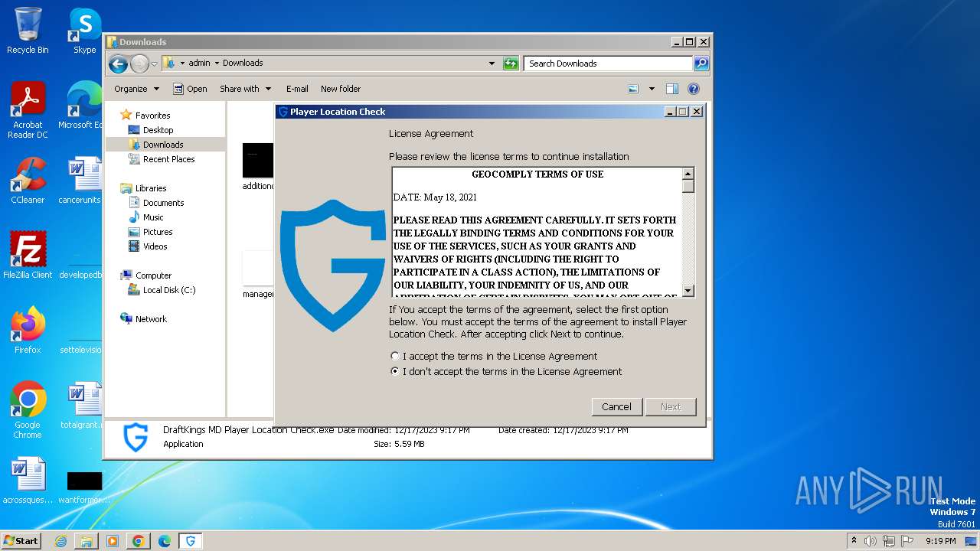Viewport: 980px width, 551px height.
Task: Click E-mail in explorer toolbar
Action: click(297, 89)
